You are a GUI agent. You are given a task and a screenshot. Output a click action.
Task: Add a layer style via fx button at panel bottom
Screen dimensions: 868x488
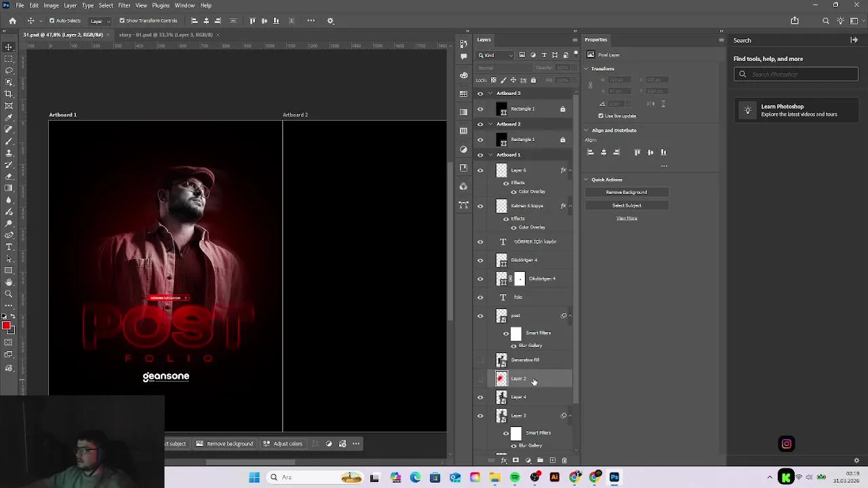tap(503, 461)
